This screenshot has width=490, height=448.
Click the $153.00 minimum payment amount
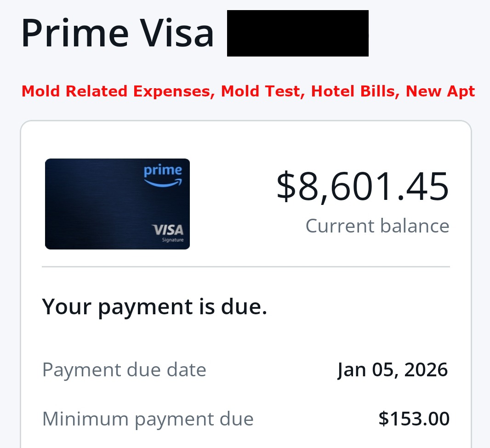(x=414, y=419)
